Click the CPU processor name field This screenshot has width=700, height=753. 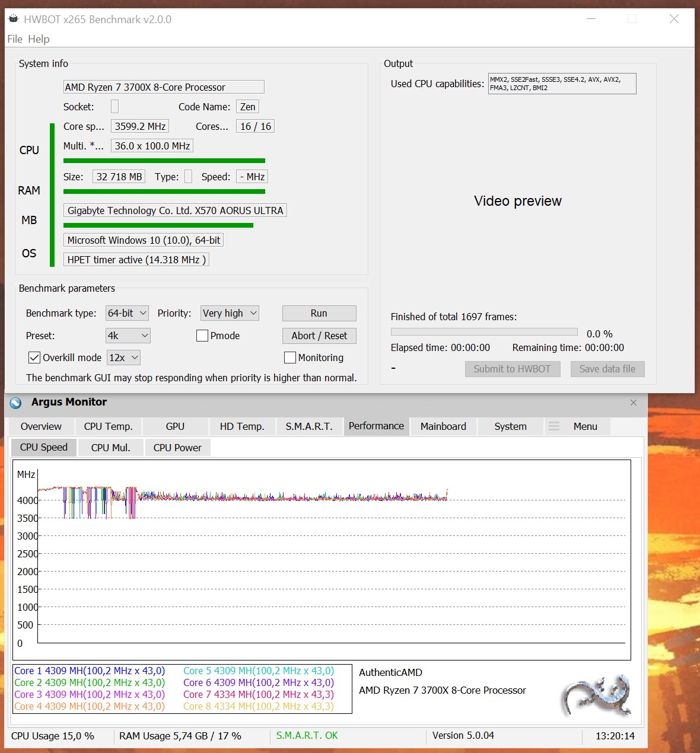coord(164,87)
